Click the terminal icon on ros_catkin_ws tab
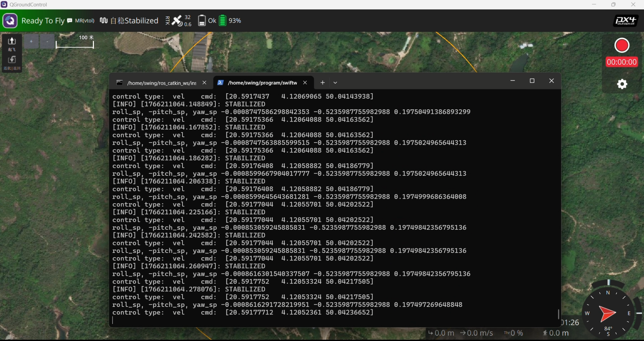The height and width of the screenshot is (341, 644). coord(120,83)
